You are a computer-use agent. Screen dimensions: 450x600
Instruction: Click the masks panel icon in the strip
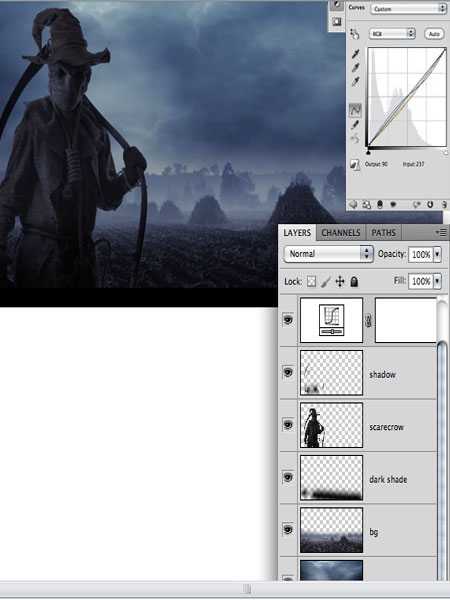click(x=337, y=22)
